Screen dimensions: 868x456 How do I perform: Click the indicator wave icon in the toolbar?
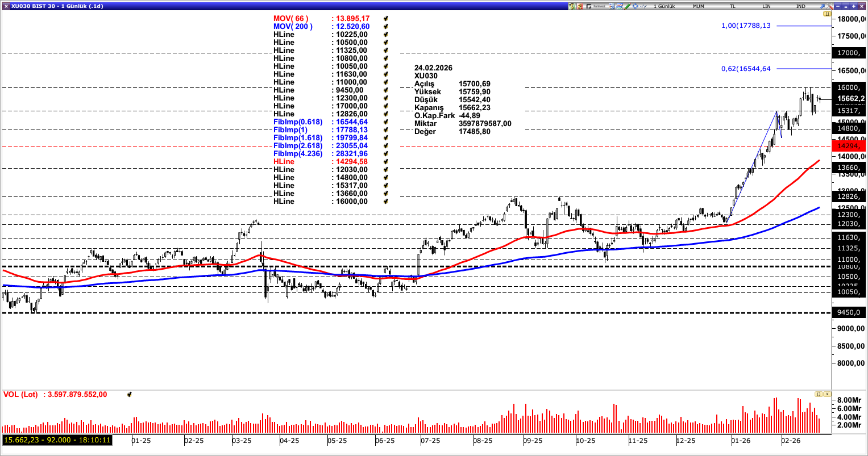point(643,5)
